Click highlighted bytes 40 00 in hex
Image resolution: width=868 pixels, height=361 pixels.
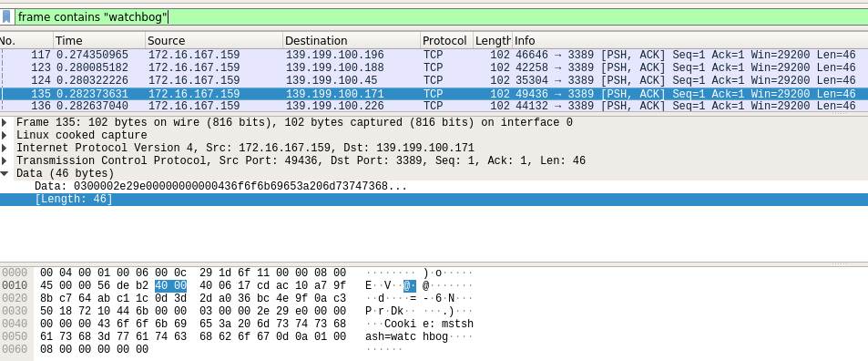point(170,285)
